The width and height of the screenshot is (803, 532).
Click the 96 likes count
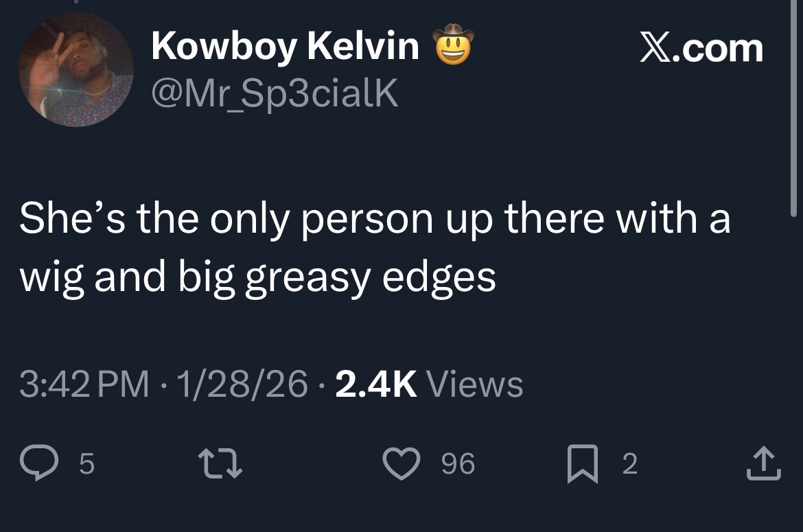pos(457,465)
